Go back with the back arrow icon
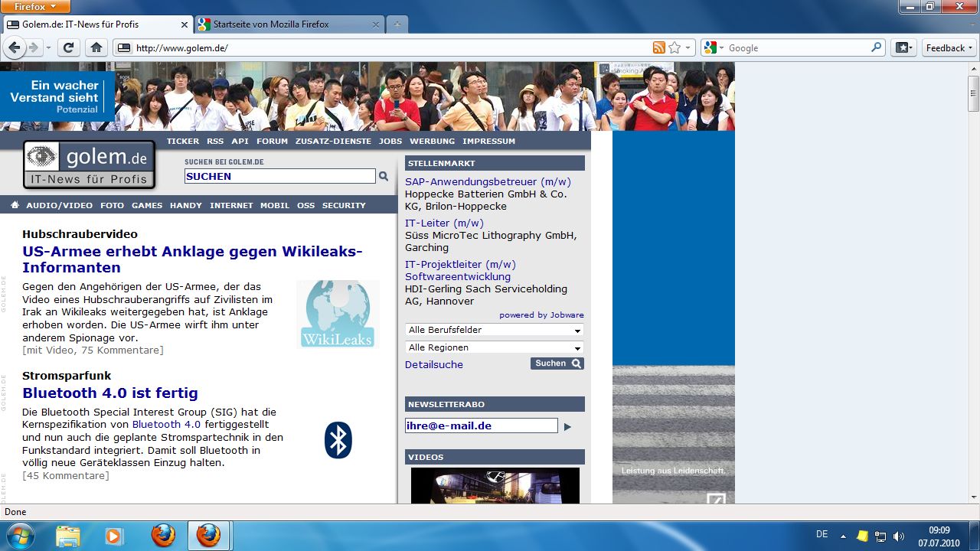 [14, 47]
